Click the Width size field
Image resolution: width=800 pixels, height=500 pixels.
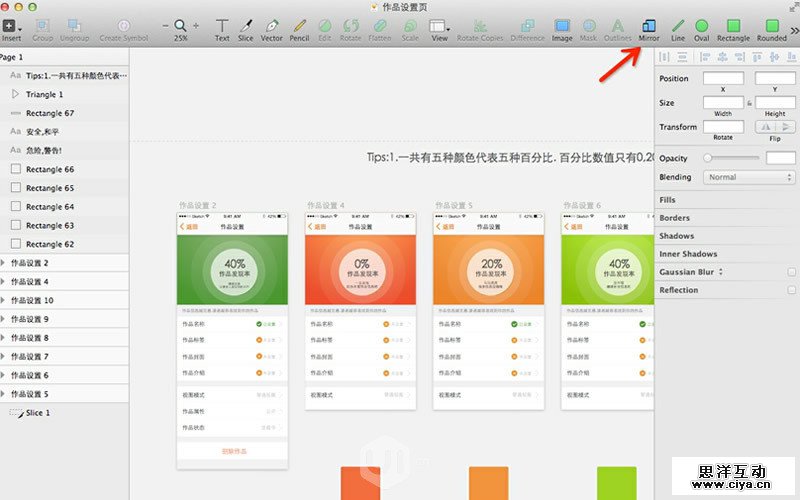(723, 103)
